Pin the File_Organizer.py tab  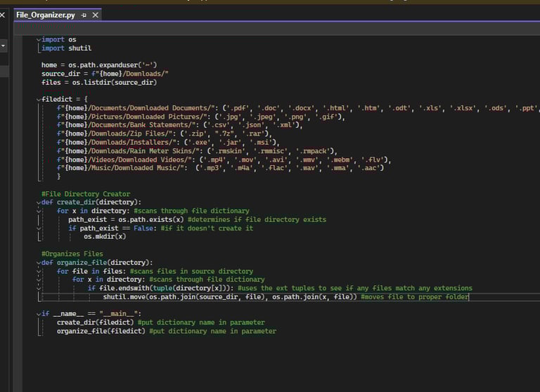click(x=84, y=15)
